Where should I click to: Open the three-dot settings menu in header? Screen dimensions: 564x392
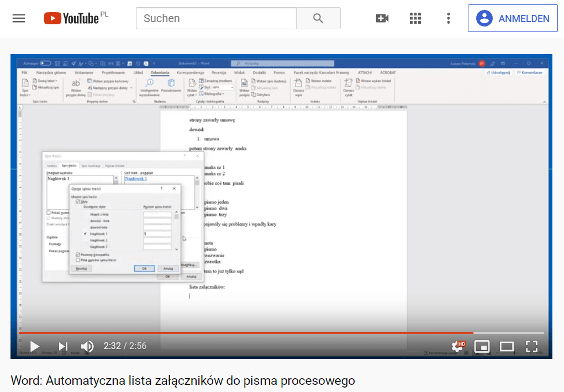(448, 18)
